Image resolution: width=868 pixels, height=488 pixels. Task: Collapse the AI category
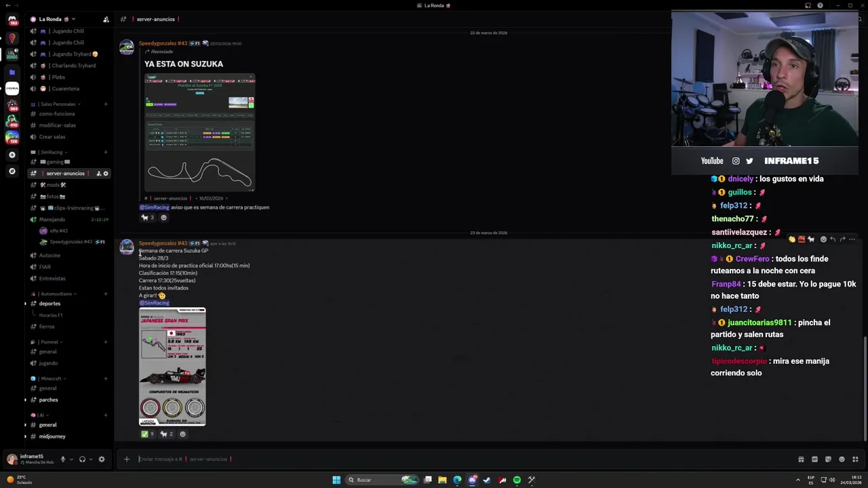[x=39, y=415]
